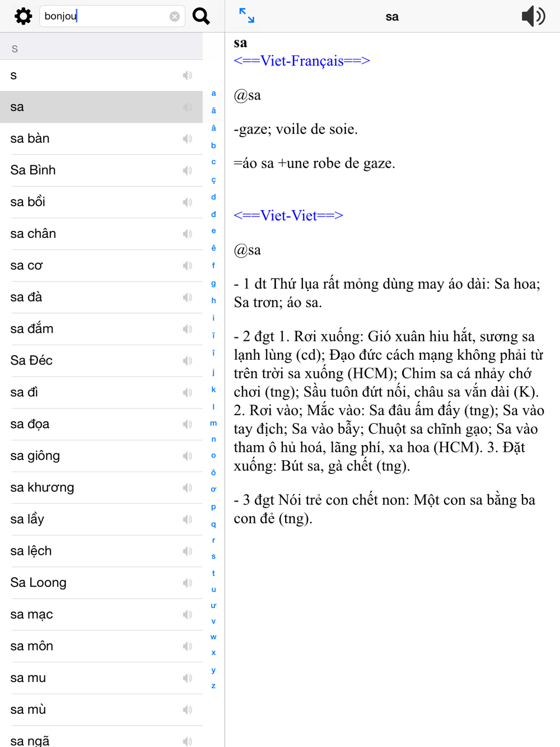Open the entry 'sa chân'
The height and width of the screenshot is (747, 560).
(x=101, y=234)
